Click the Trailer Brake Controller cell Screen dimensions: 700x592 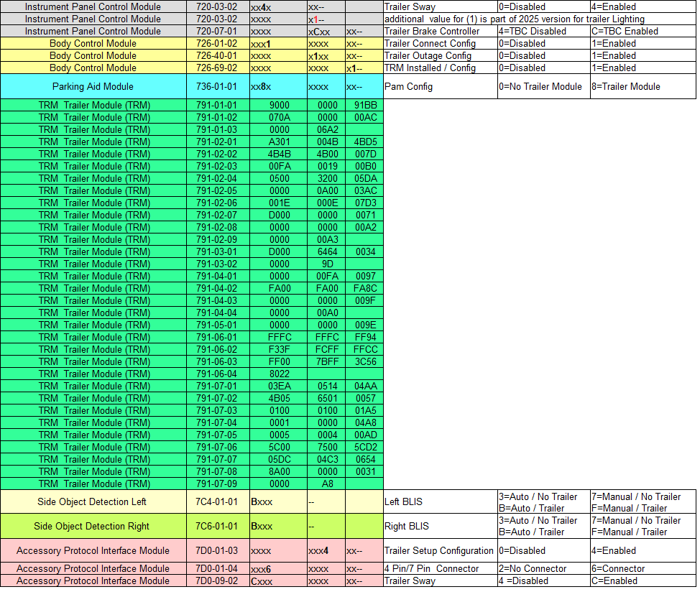point(440,31)
